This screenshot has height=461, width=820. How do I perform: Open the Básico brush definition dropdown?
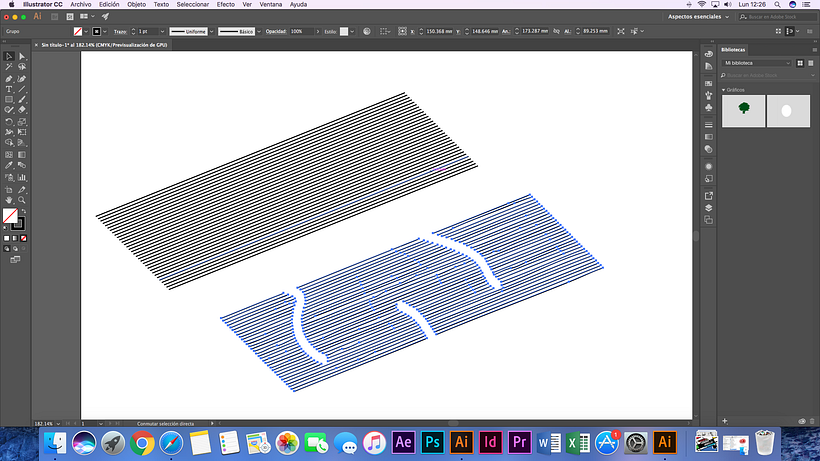(x=259, y=31)
